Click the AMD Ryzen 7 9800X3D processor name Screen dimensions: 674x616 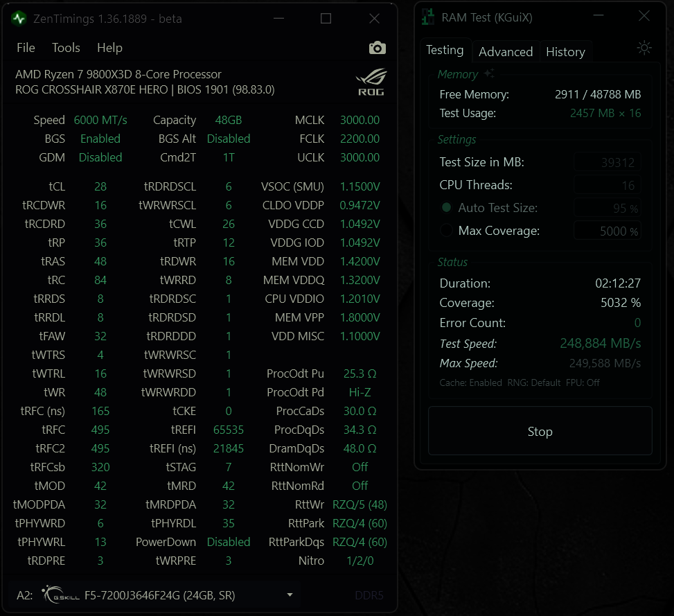tap(118, 74)
